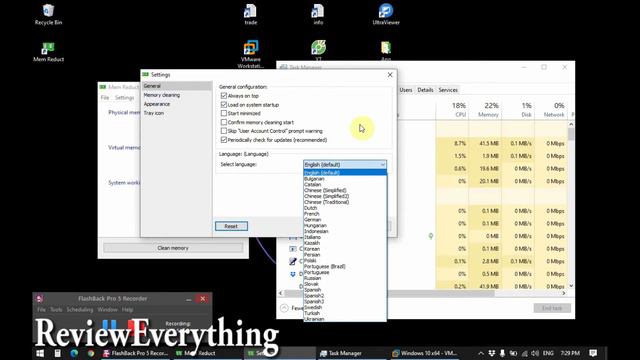Open the Users tab in Task Manager
This screenshot has width=640, height=360.
click(x=406, y=90)
